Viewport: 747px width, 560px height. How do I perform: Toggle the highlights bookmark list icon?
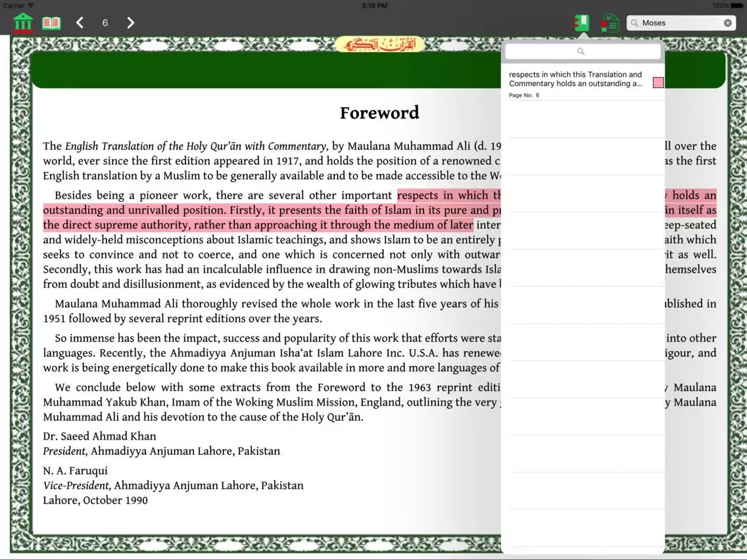582,23
